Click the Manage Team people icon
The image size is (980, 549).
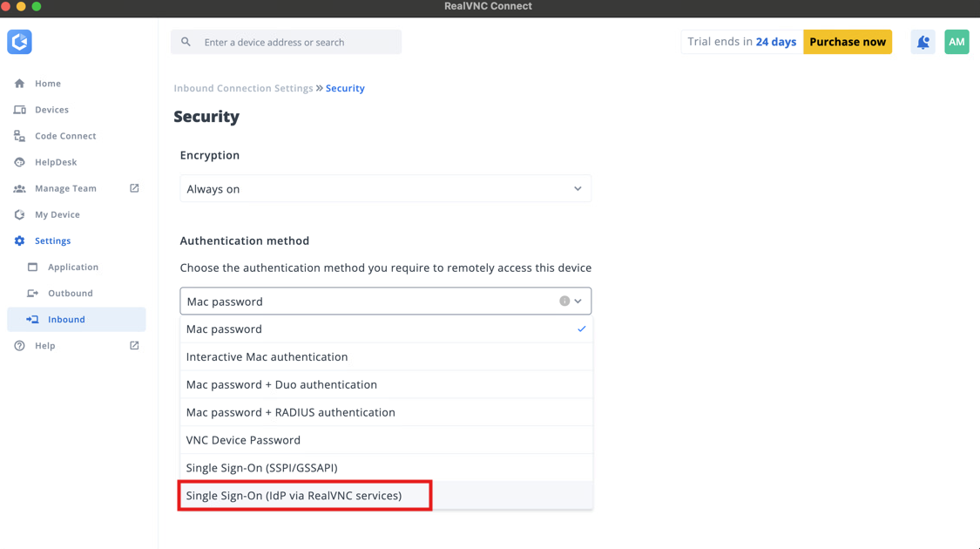tap(19, 188)
